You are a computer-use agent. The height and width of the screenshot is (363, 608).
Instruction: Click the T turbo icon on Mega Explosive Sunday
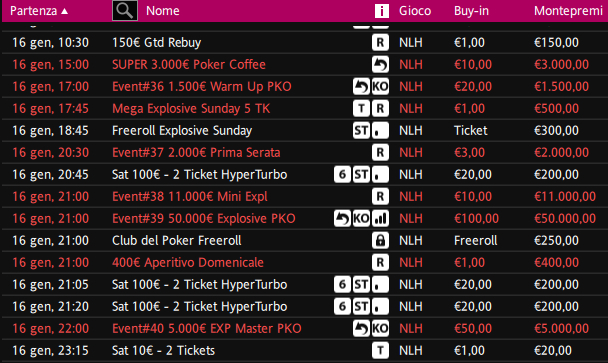pyautogui.click(x=361, y=109)
